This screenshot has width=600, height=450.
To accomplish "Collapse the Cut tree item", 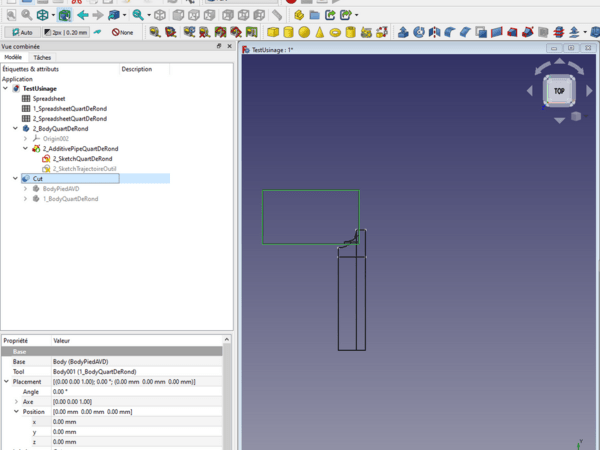I will [x=15, y=178].
